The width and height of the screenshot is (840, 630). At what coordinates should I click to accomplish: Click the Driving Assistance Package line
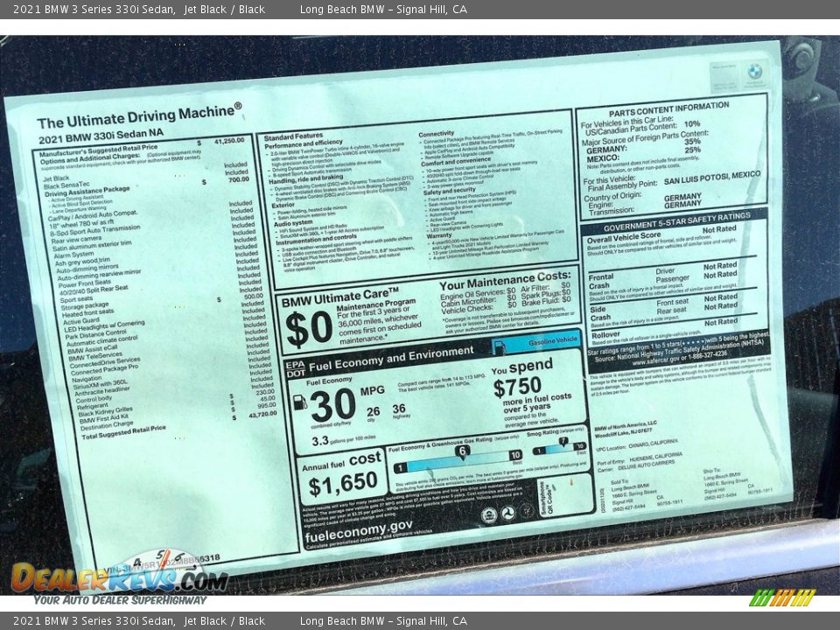(x=87, y=192)
